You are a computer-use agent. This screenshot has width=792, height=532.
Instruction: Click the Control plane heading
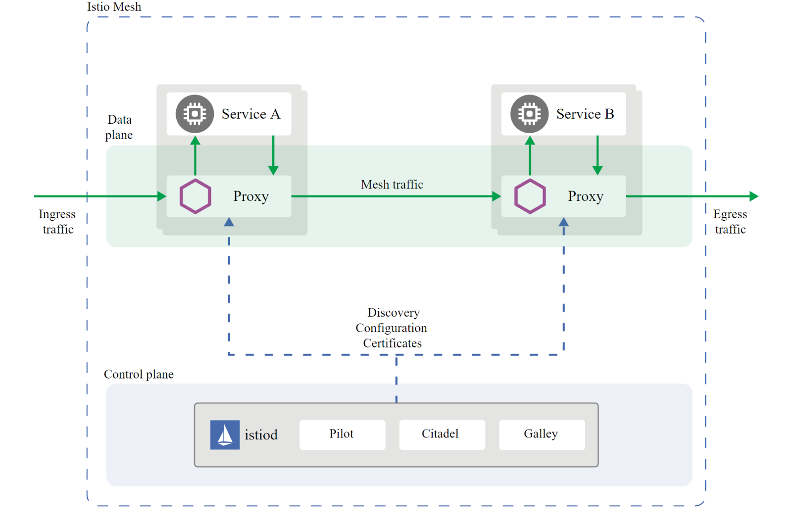point(139,374)
